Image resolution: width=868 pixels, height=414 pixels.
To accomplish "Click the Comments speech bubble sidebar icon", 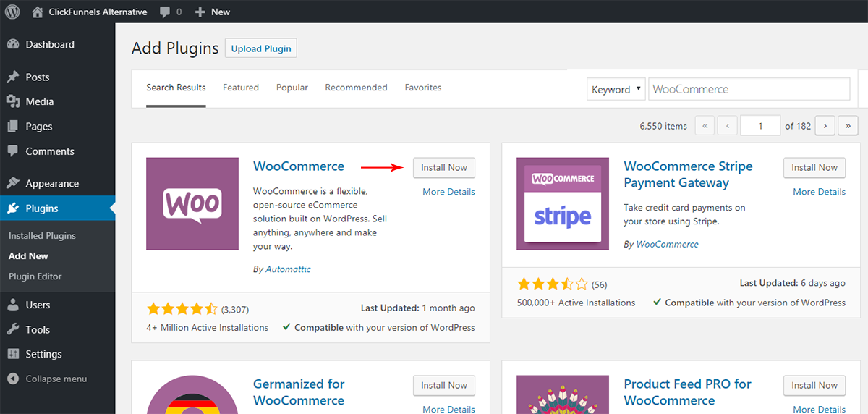I will click(13, 151).
